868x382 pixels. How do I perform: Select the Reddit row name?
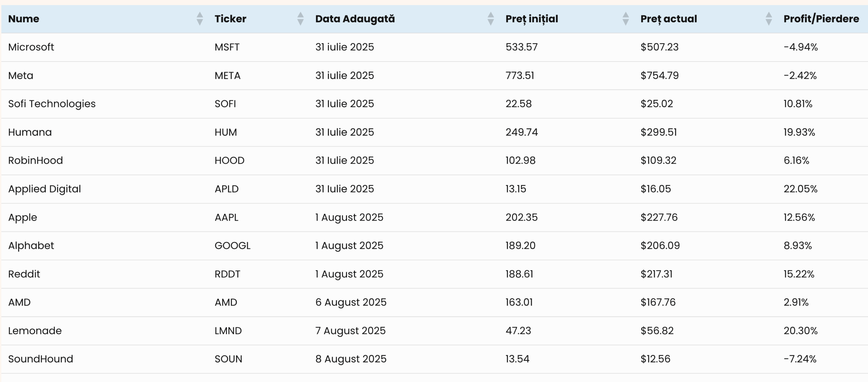(x=24, y=274)
